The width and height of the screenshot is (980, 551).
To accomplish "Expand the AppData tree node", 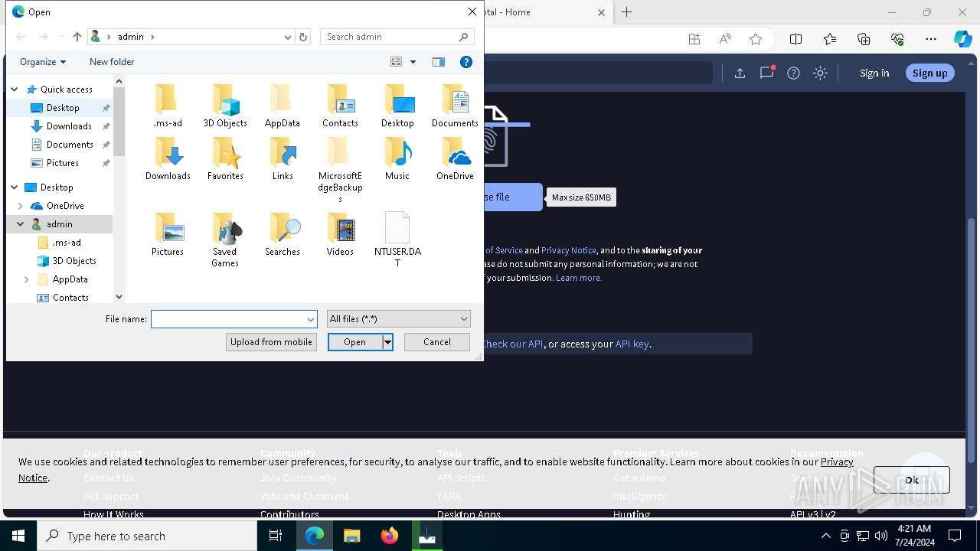I will click(27, 279).
